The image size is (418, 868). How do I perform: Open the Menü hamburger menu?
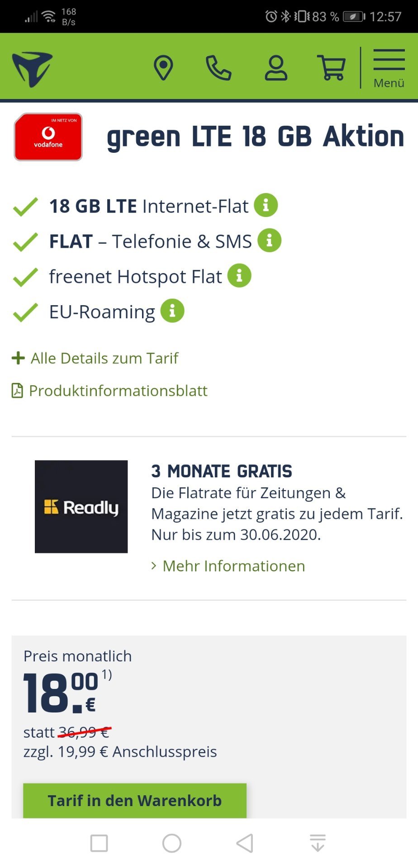click(x=389, y=69)
